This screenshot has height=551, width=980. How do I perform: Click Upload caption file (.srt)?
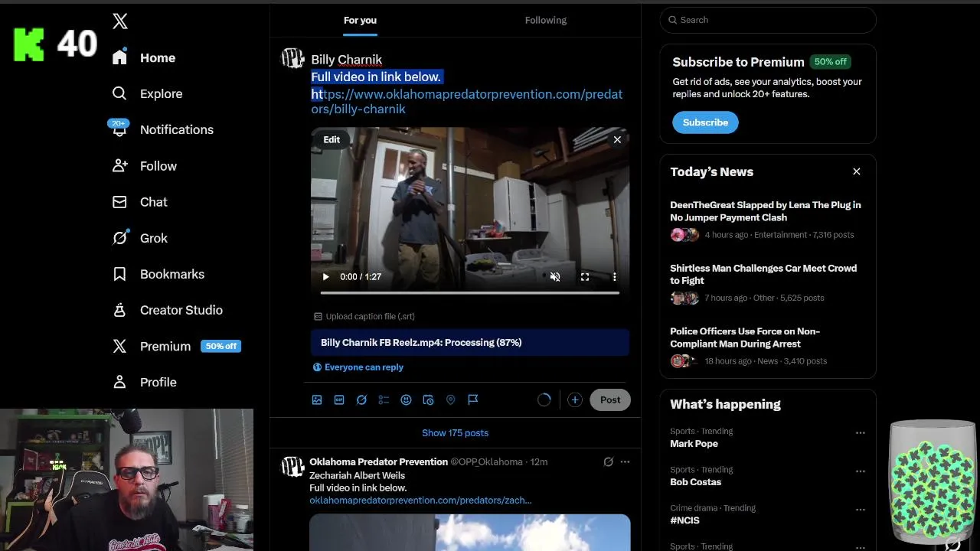(364, 316)
